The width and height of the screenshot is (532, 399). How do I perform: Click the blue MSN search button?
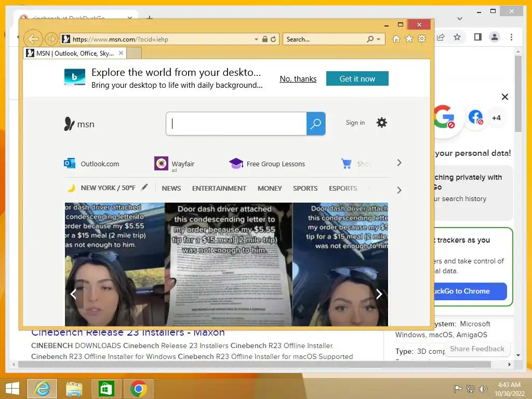[316, 124]
